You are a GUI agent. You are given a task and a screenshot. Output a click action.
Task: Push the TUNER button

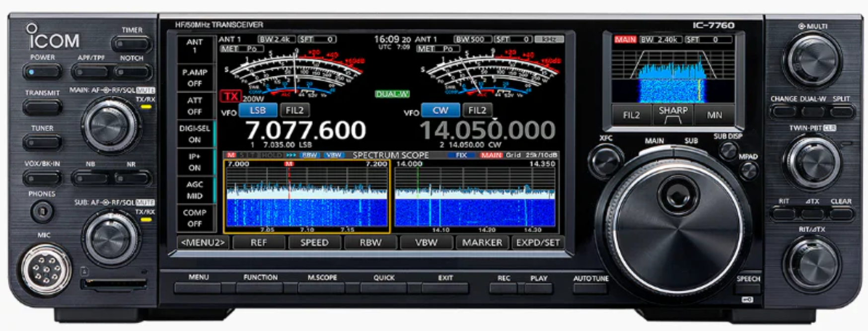pos(43,142)
